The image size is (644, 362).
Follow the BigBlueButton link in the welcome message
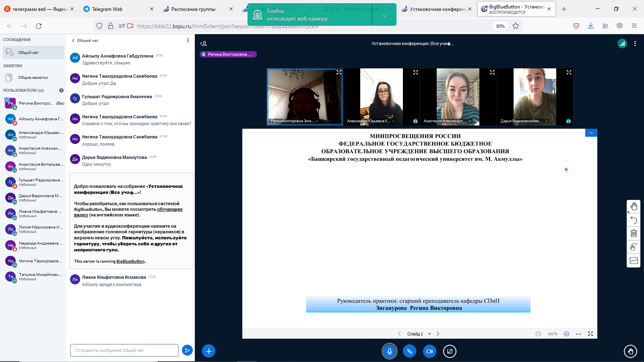[x=130, y=261]
